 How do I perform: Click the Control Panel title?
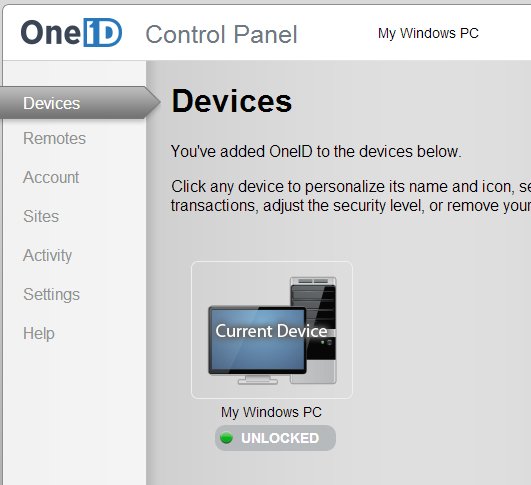[221, 35]
